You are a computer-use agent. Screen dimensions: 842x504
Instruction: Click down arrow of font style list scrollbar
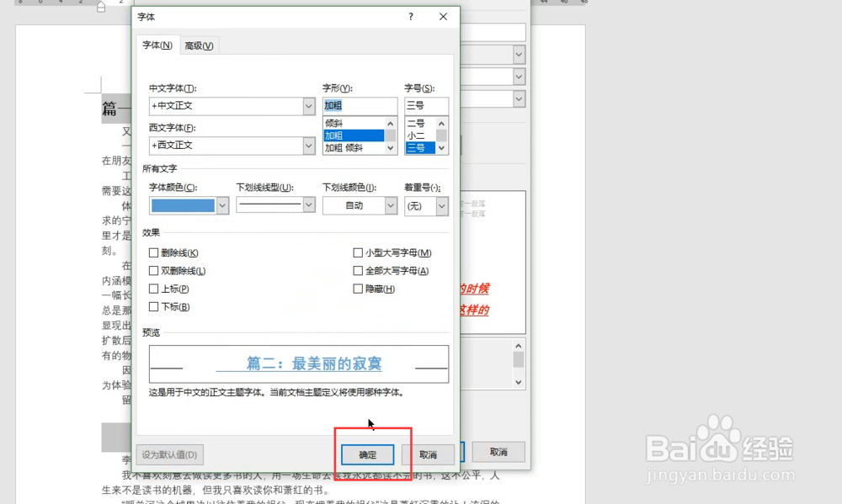point(391,148)
